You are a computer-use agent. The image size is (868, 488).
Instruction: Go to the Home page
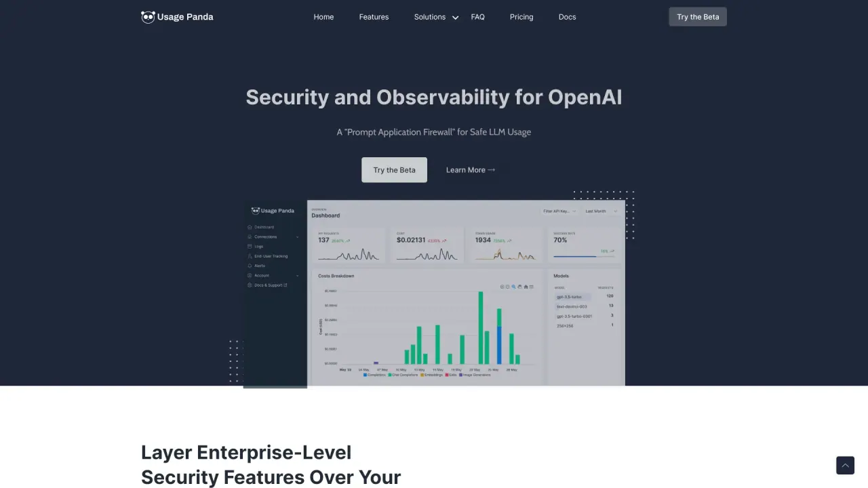tap(323, 17)
